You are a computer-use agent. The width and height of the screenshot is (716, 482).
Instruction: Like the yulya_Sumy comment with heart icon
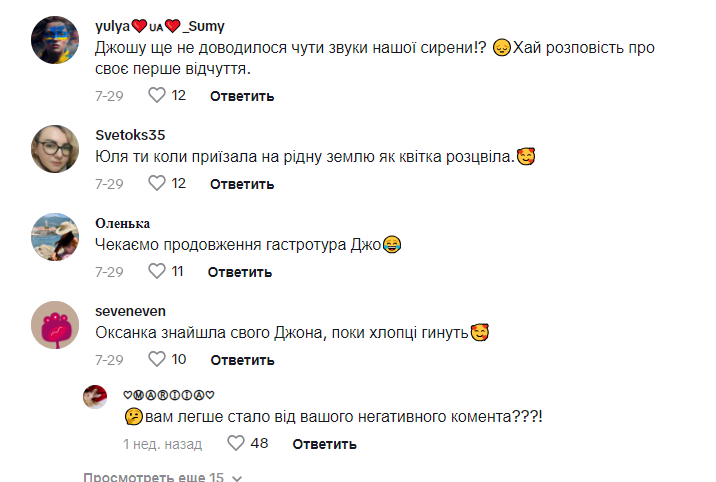point(156,96)
